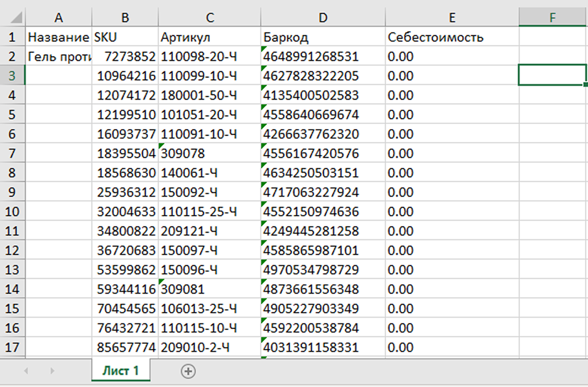Click the cell with SKU 59344116
This screenshot has width=588, height=387.
pos(126,289)
